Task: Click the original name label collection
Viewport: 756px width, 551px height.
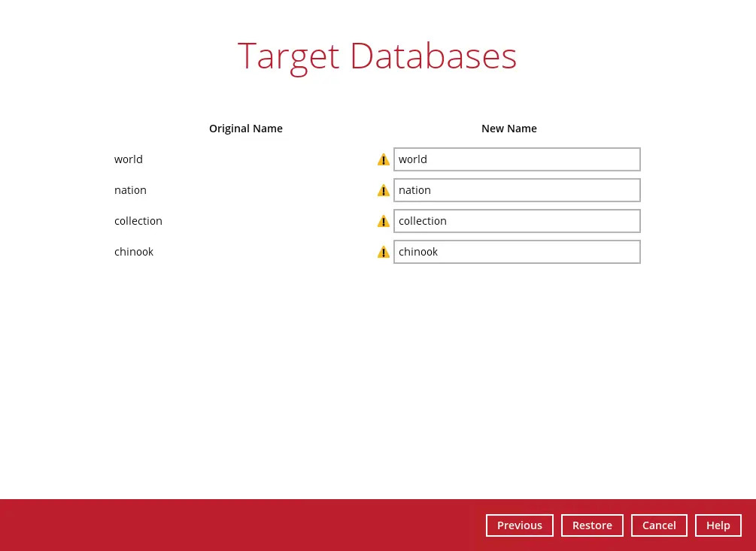Action: (x=138, y=221)
